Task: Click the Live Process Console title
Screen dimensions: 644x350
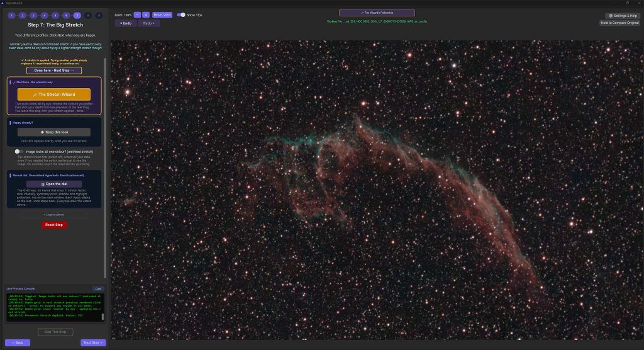Action: (x=21, y=289)
